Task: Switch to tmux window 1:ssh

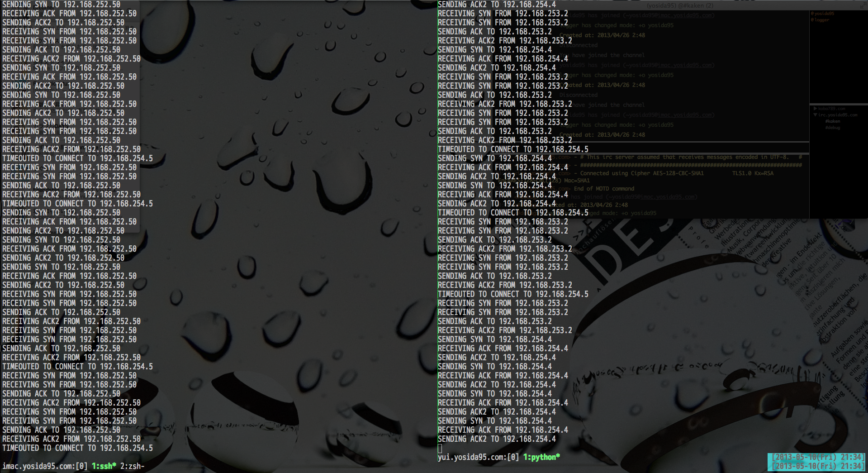Action: point(104,466)
